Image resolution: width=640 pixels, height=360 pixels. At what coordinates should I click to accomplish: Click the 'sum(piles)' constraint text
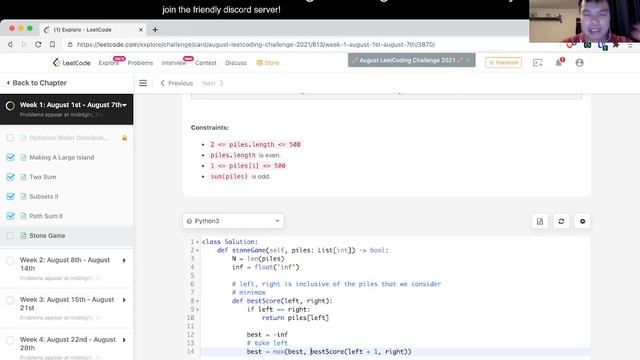[229, 177]
